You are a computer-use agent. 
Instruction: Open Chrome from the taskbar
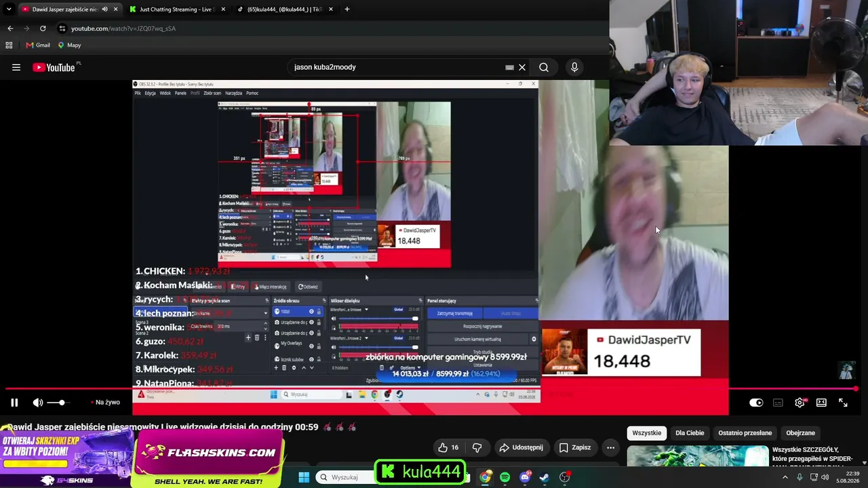coord(485,477)
